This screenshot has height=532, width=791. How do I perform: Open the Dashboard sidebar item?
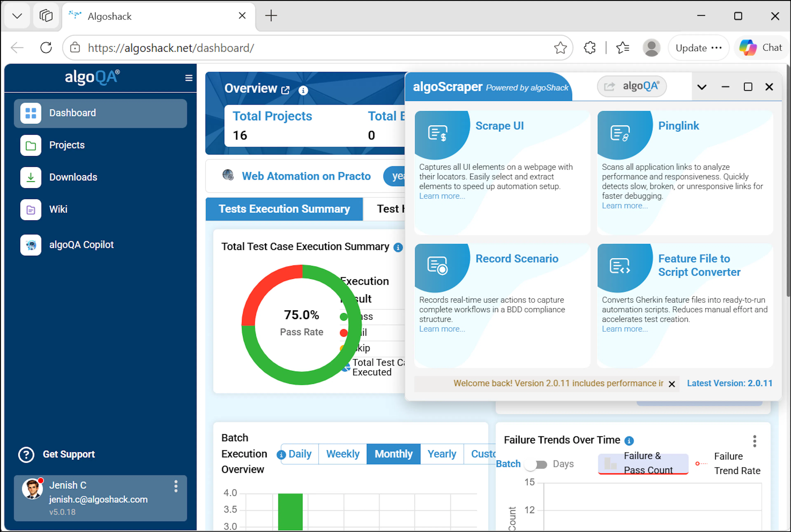[100, 113]
